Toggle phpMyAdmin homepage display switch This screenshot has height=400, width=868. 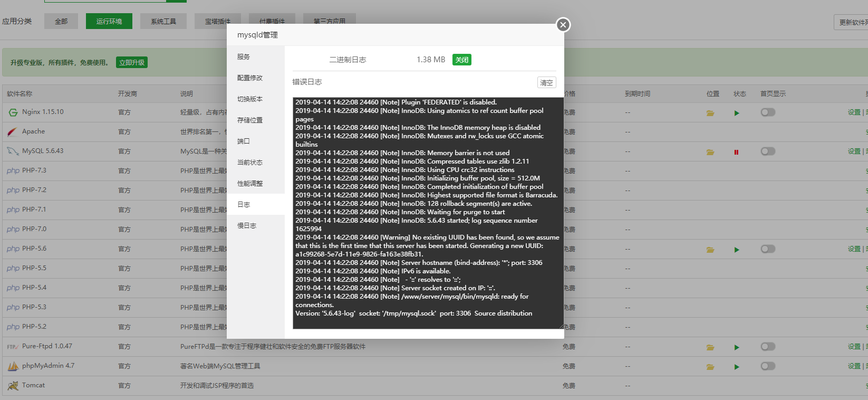[x=768, y=366]
